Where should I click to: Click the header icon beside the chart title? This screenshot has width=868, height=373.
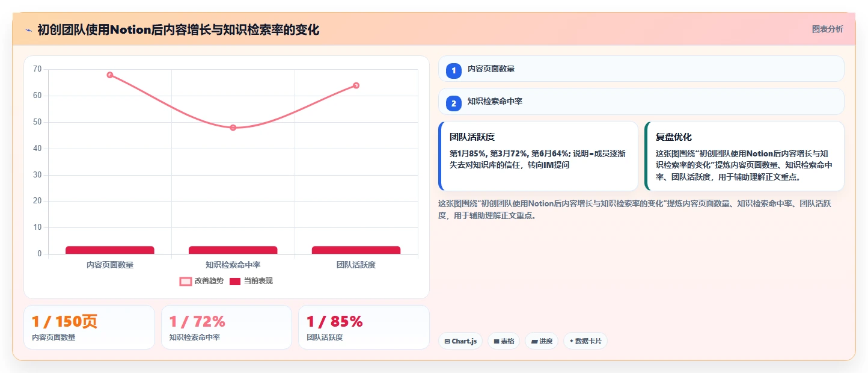pos(29,29)
